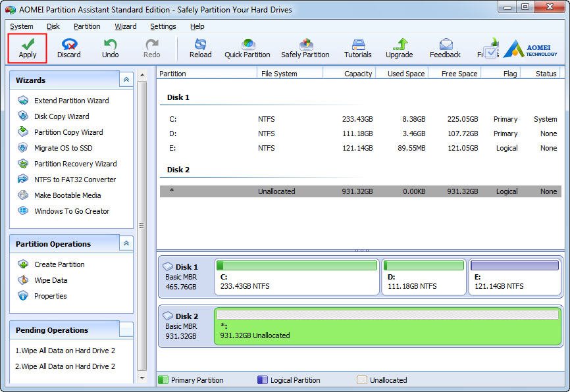Collapse the Partition Operations panel
The width and height of the screenshot is (570, 392).
click(x=126, y=243)
